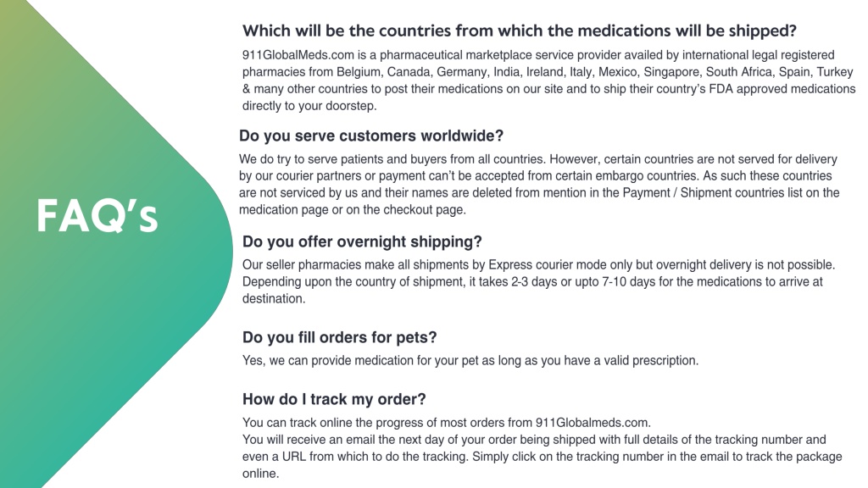This screenshot has width=868, height=488.
Task: Click the 'FDA approved medications' text
Action: pyautogui.click(x=782, y=89)
